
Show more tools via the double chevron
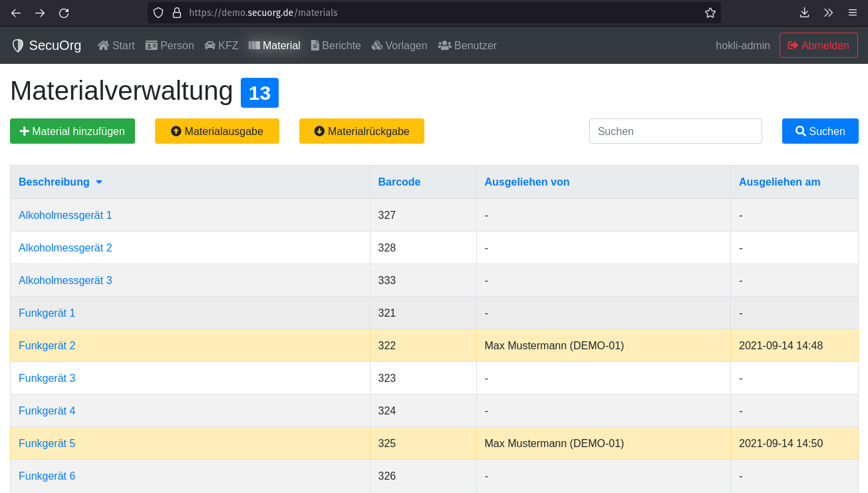pos(828,13)
